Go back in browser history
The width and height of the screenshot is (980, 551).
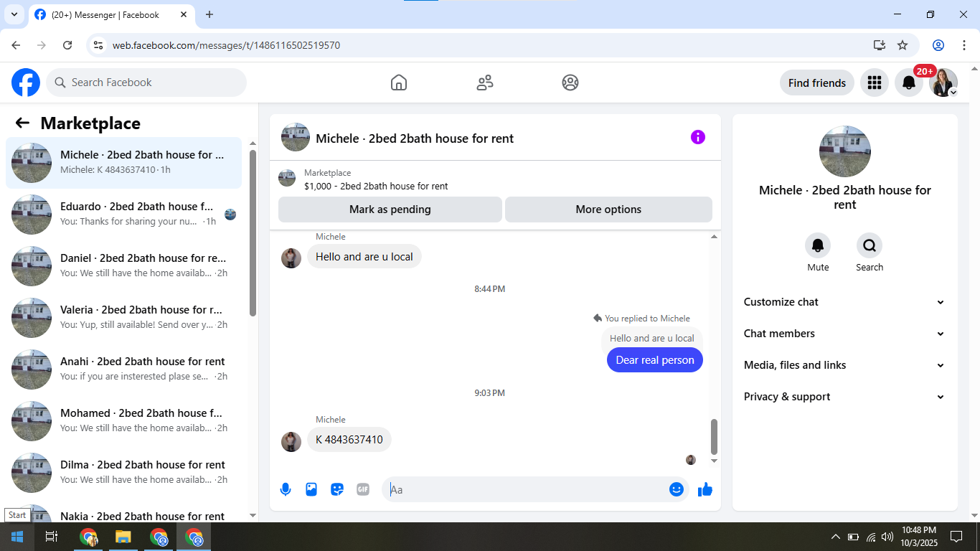pyautogui.click(x=16, y=45)
